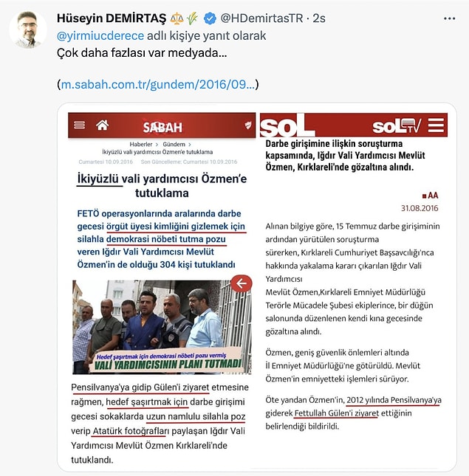The image size is (469, 476).
Task: Open the @yirmiucderece mention
Action: point(100,36)
